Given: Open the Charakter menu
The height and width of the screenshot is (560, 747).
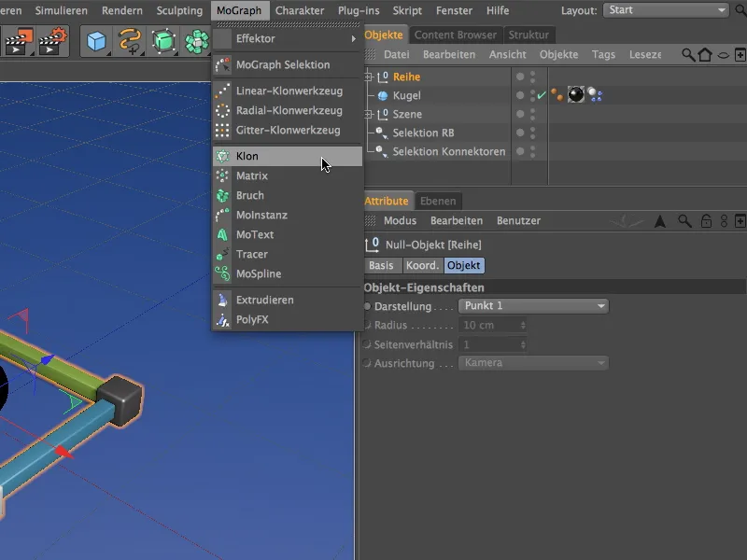Looking at the screenshot, I should (300, 10).
